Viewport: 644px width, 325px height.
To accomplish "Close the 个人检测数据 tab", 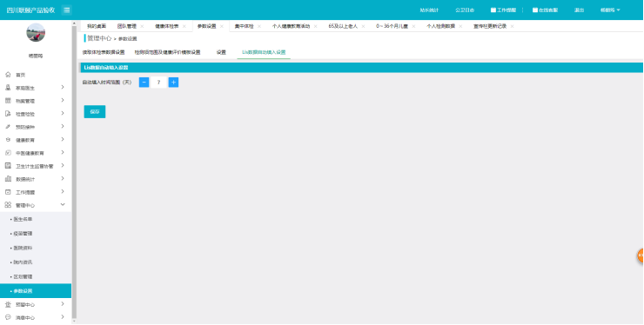I will coord(460,26).
